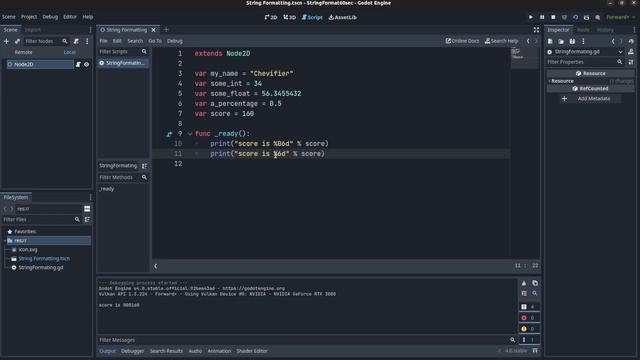This screenshot has height=360, width=640.
Task: Toggle scripts panel with bottom arrow
Action: [x=156, y=266]
